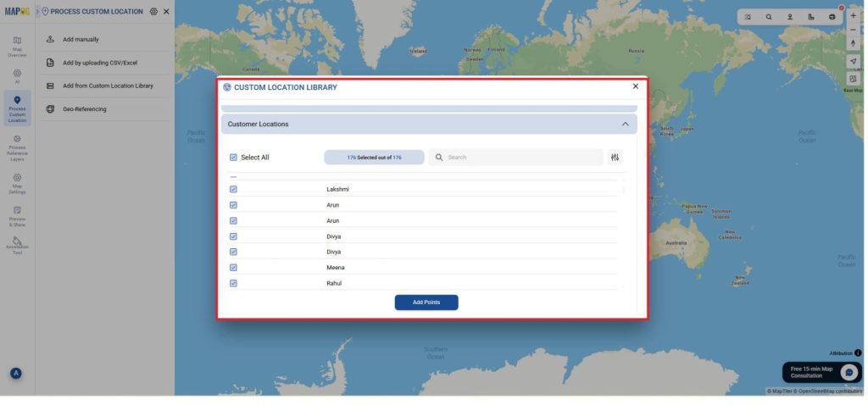Zoom in on the map
Screen dimensions: 868x405
point(853,16)
